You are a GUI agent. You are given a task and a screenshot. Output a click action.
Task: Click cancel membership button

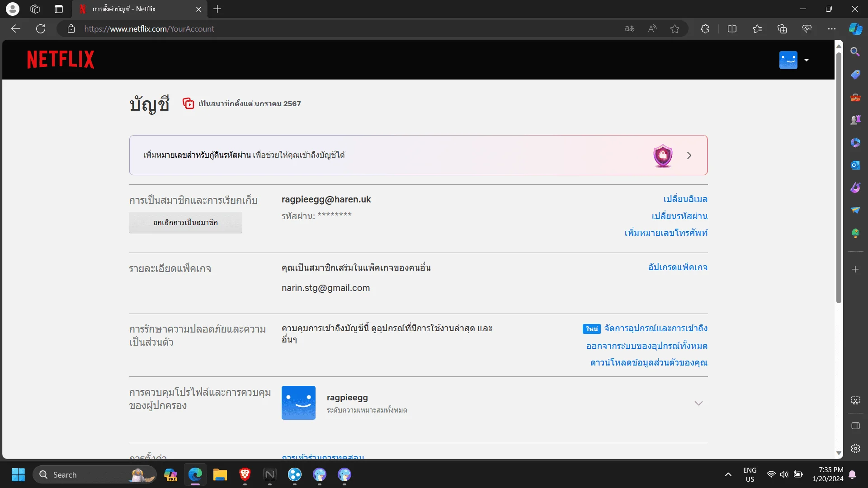click(x=185, y=222)
